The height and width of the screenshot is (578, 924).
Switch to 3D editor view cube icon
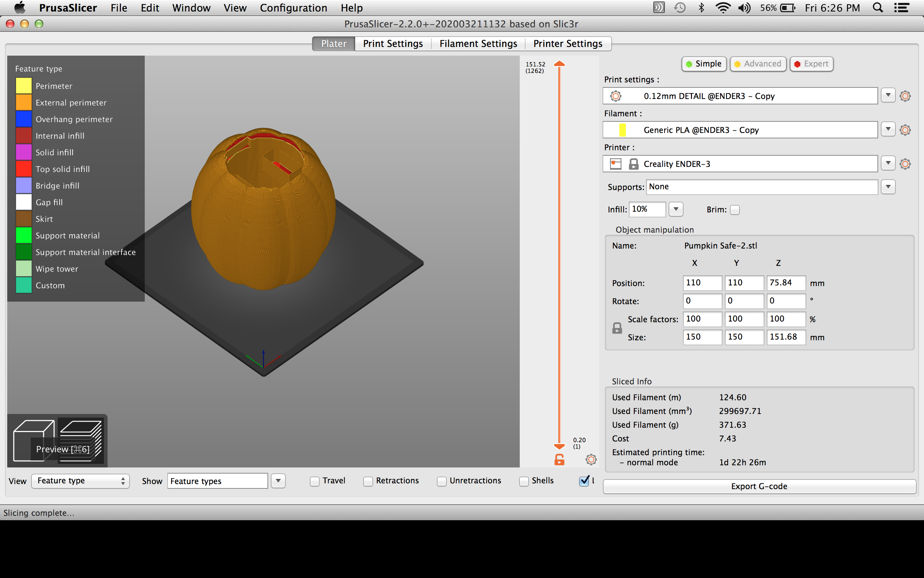34,440
